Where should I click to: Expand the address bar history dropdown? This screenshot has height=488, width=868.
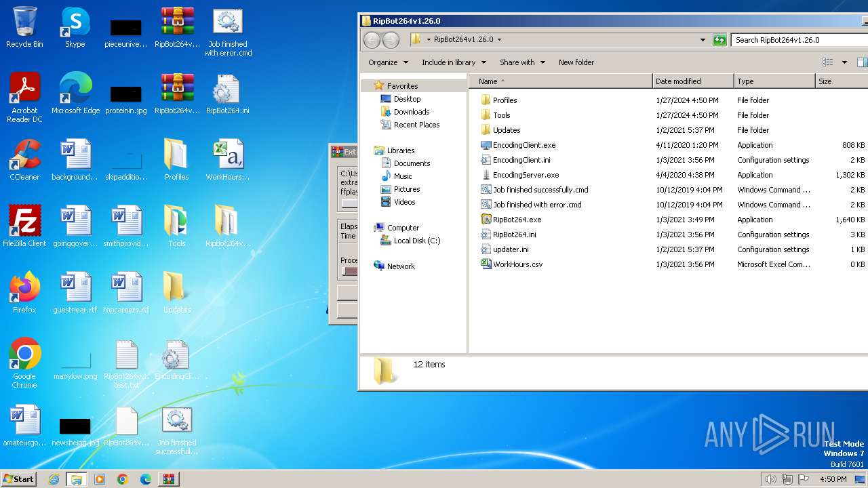coord(703,40)
